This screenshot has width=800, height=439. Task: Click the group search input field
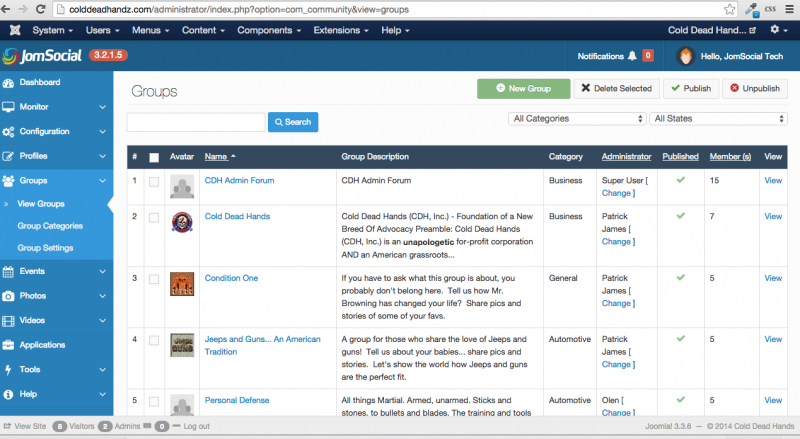(196, 122)
